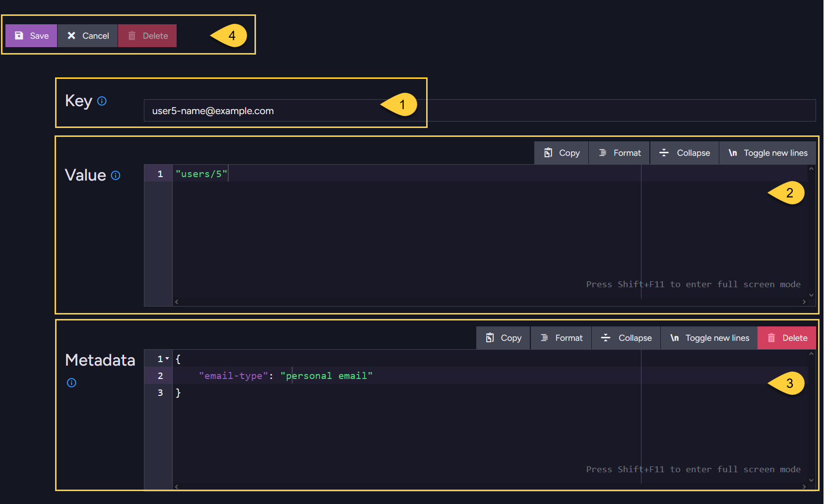Copy the Value editor contents
This screenshot has width=825, height=504.
[x=561, y=153]
